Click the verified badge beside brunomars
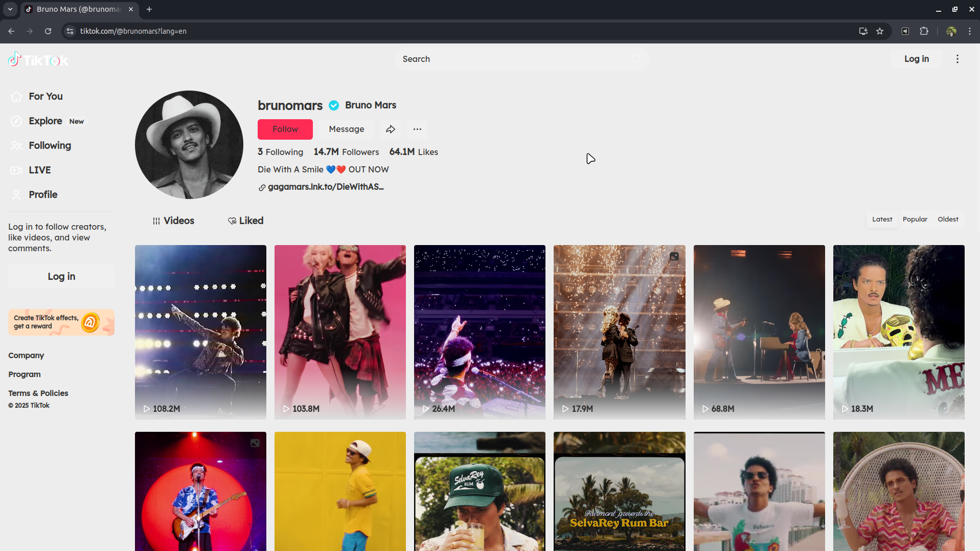The image size is (980, 551). (x=333, y=105)
